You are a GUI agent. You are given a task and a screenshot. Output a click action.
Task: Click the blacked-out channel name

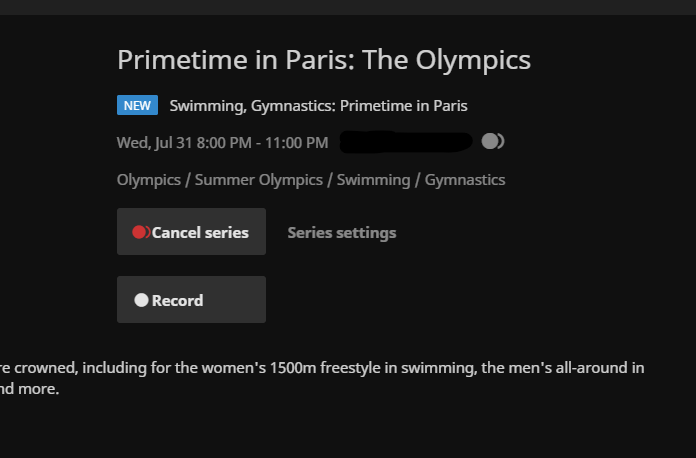tap(406, 142)
